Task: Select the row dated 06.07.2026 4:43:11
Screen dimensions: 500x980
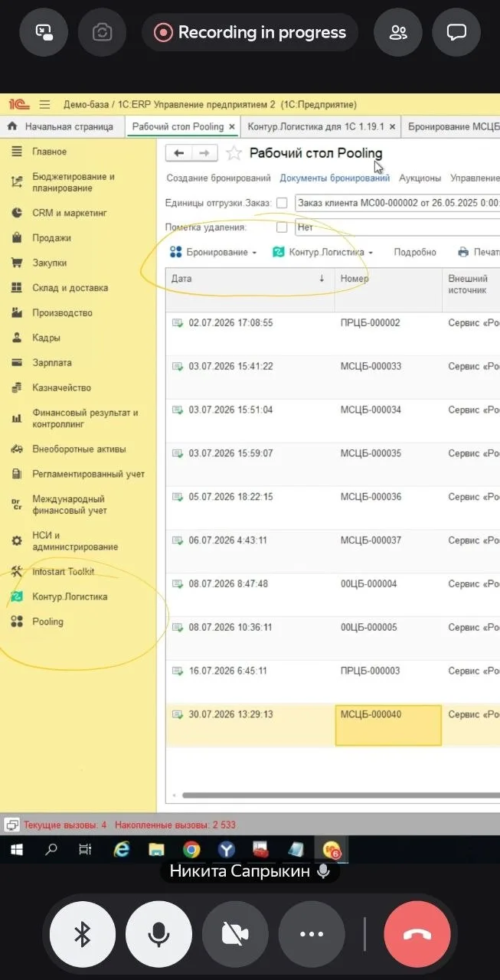Action: [333, 551]
